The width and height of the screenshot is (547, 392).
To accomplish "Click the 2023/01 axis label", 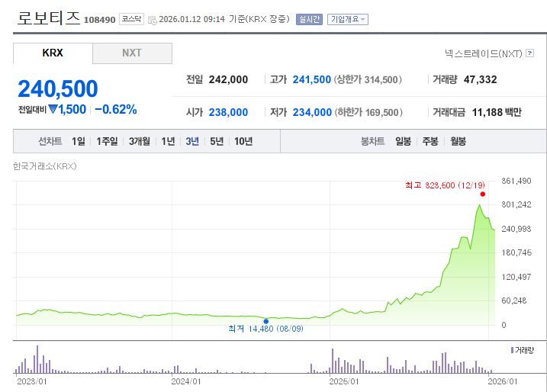I will tap(32, 381).
